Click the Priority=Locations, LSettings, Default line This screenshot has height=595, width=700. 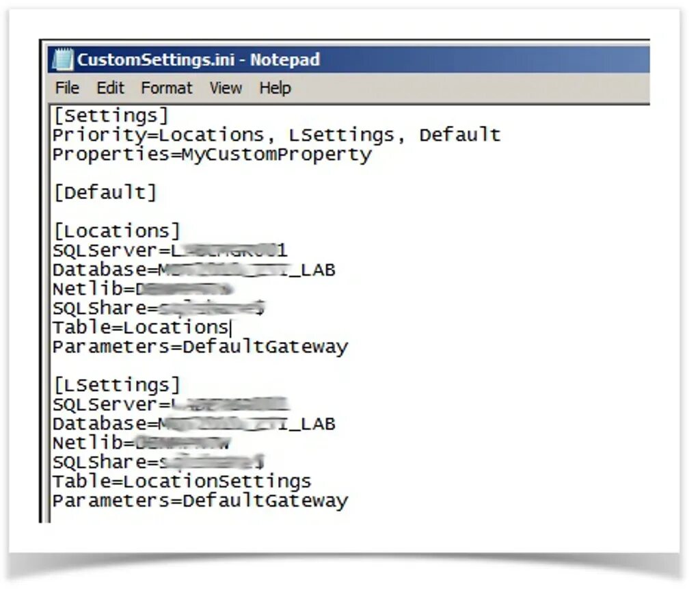(276, 135)
